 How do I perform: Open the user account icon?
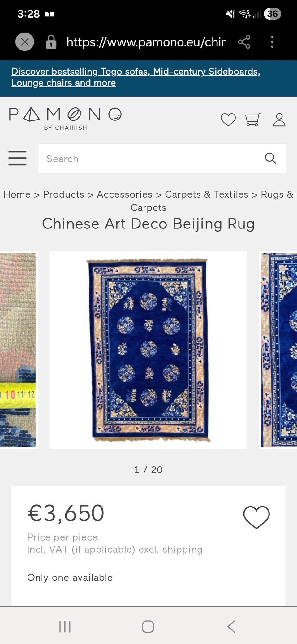279,120
